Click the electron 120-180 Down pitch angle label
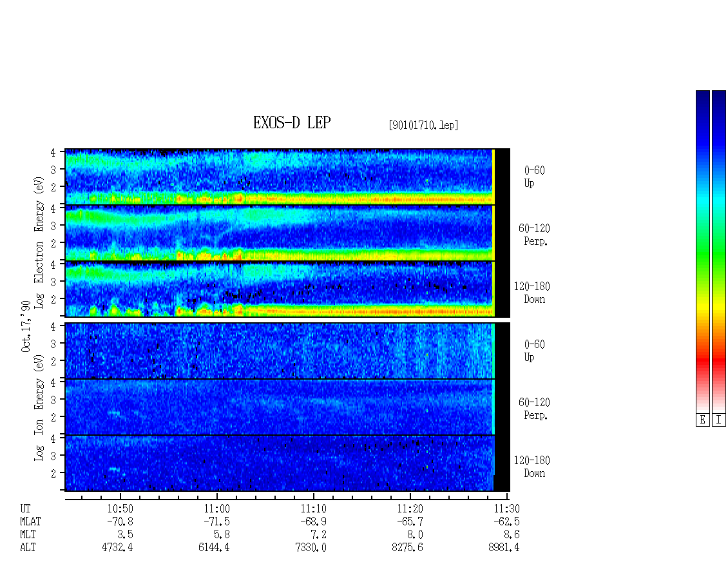 coord(532,293)
